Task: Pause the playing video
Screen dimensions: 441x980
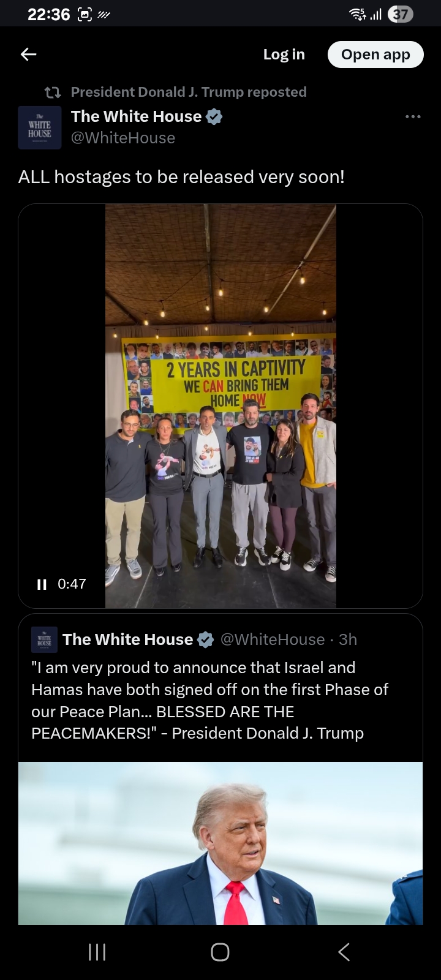Action: (x=42, y=584)
